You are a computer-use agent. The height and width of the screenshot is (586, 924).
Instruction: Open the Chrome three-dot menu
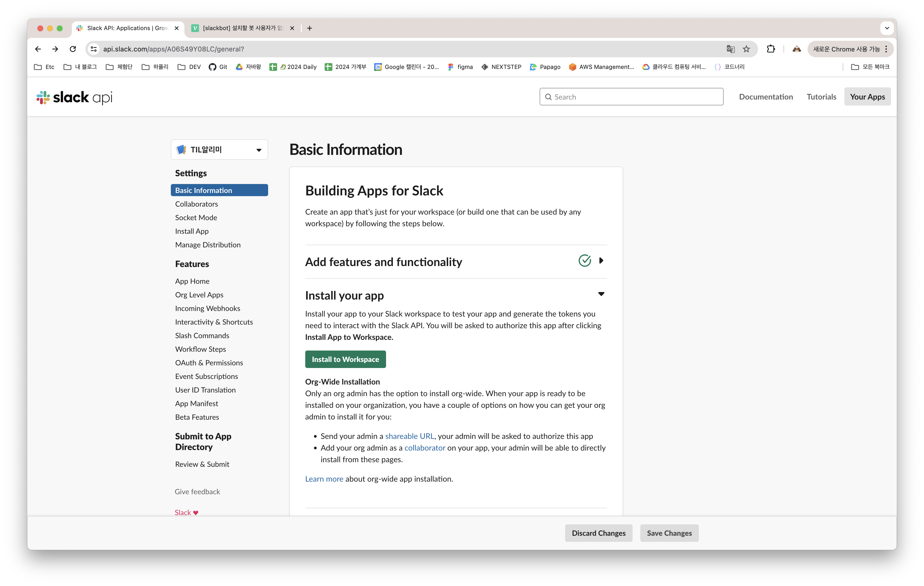coord(886,49)
